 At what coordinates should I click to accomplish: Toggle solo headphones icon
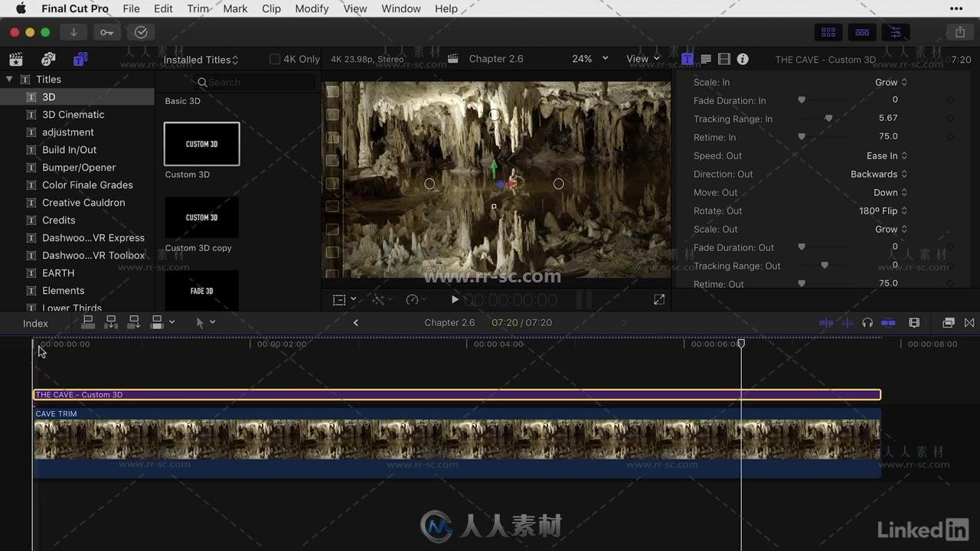click(867, 323)
